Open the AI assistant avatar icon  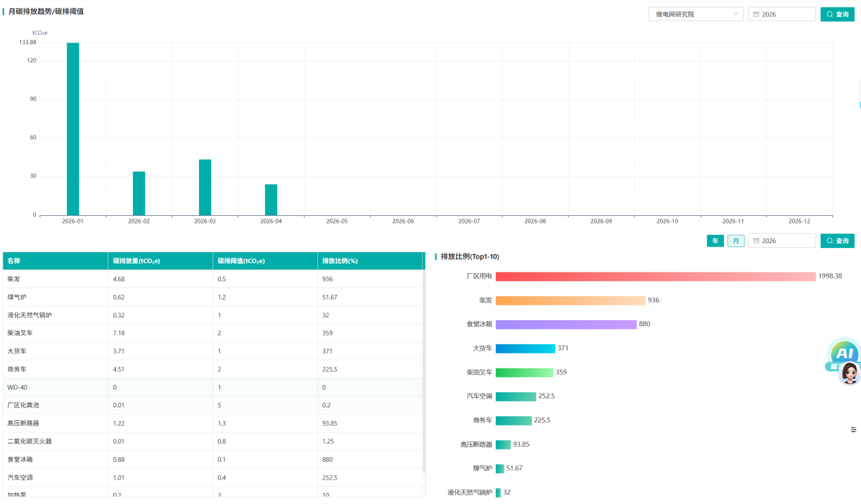click(845, 362)
